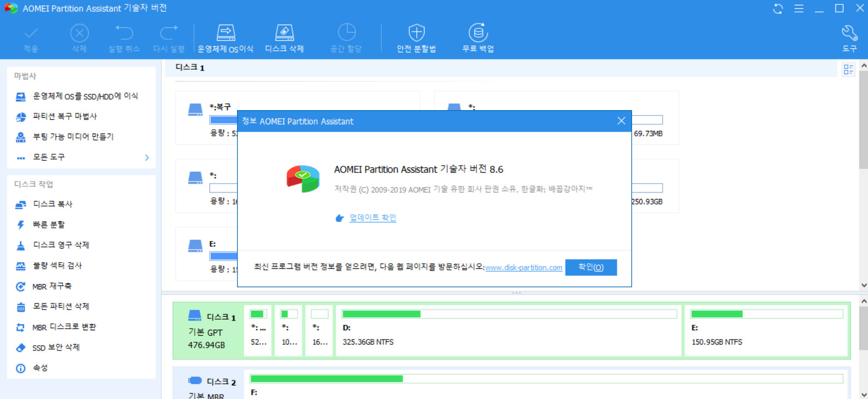Confirm dialog with 확인(O) button
Screen dimensions: 868x399
click(x=591, y=267)
